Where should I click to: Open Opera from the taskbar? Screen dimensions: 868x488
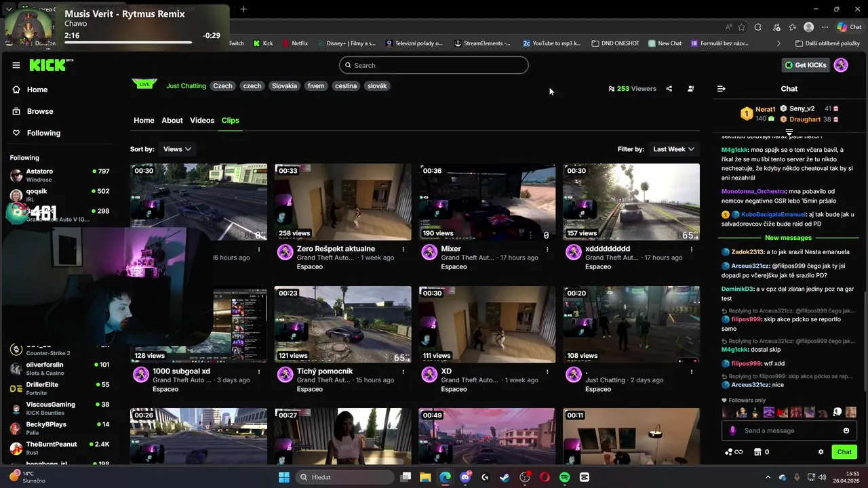tap(545, 477)
